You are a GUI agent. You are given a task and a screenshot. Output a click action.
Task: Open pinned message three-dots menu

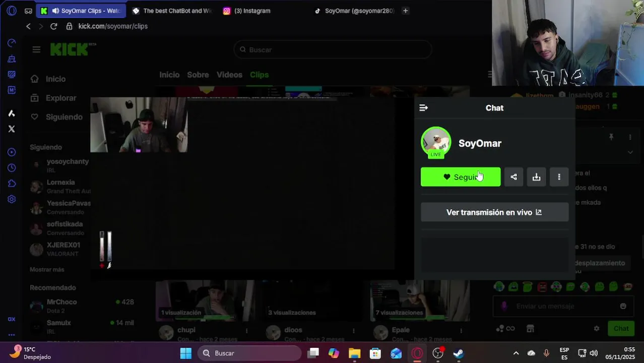[630, 137]
